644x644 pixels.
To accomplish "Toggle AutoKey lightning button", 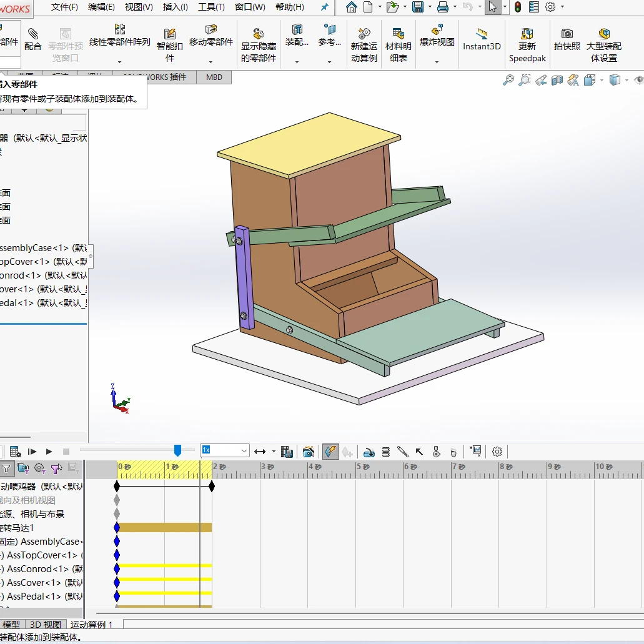I will (x=330, y=452).
